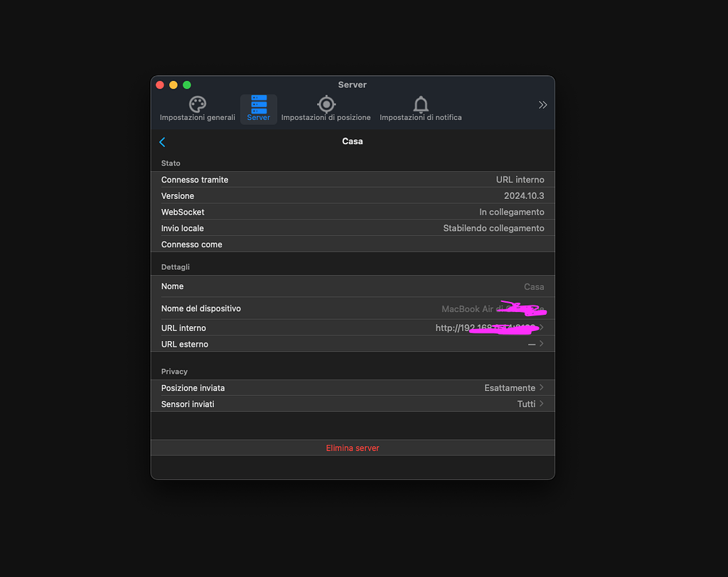Select the Nome del dispositivo row
The height and width of the screenshot is (577, 728).
[x=353, y=308]
